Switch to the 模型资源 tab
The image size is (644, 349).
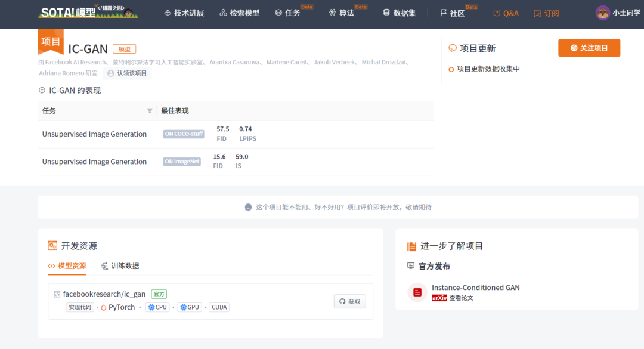[67, 266]
